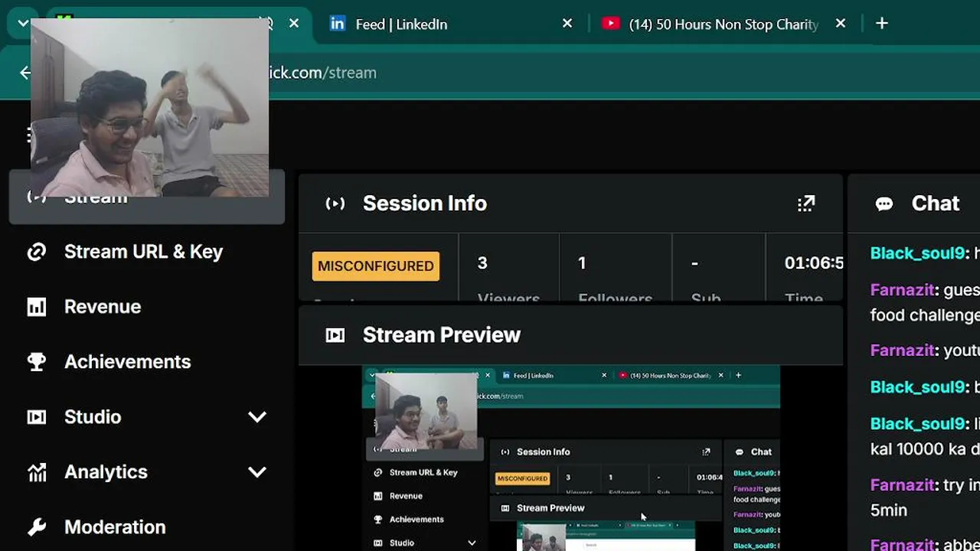Image resolution: width=980 pixels, height=551 pixels.
Task: Switch to the 50 Hours Non Stop Charity tab
Action: (x=724, y=24)
